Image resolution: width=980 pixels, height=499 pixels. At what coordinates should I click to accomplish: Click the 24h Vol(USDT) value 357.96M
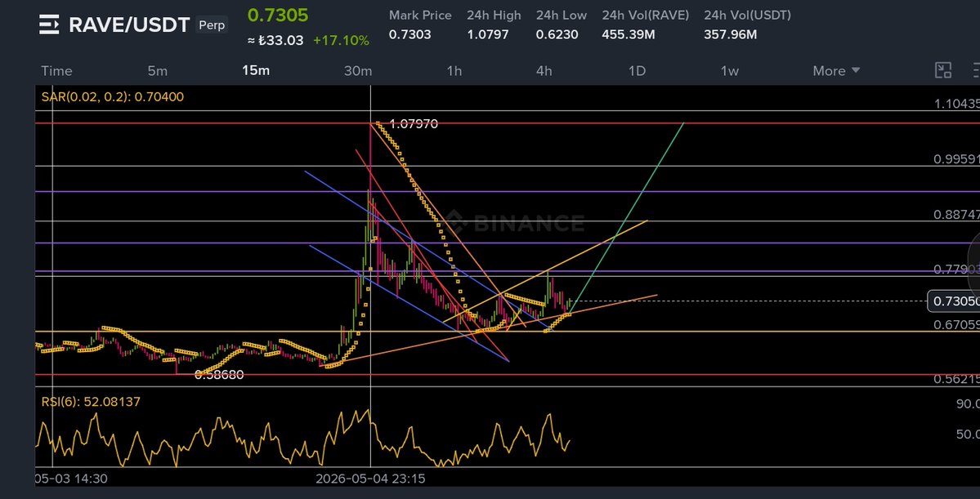pos(731,34)
